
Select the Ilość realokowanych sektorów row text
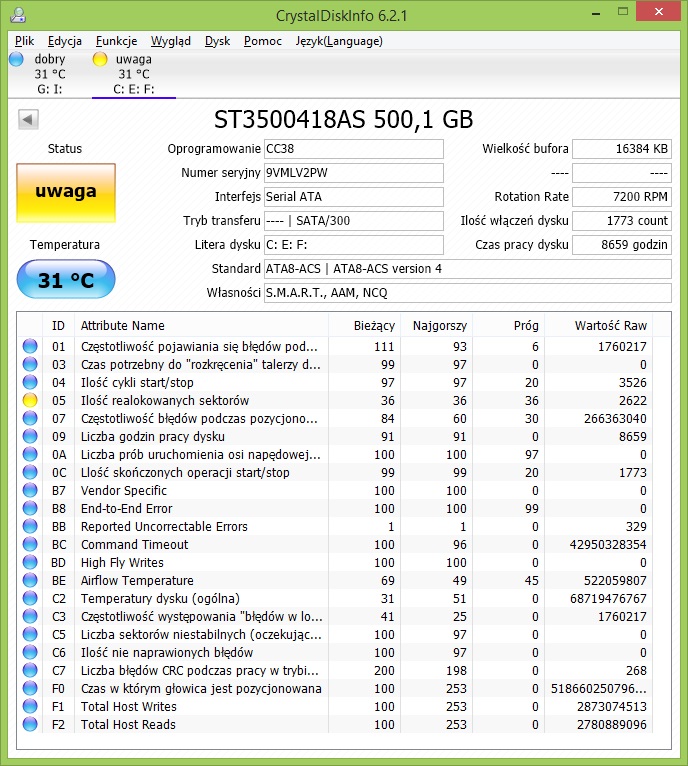(165, 401)
